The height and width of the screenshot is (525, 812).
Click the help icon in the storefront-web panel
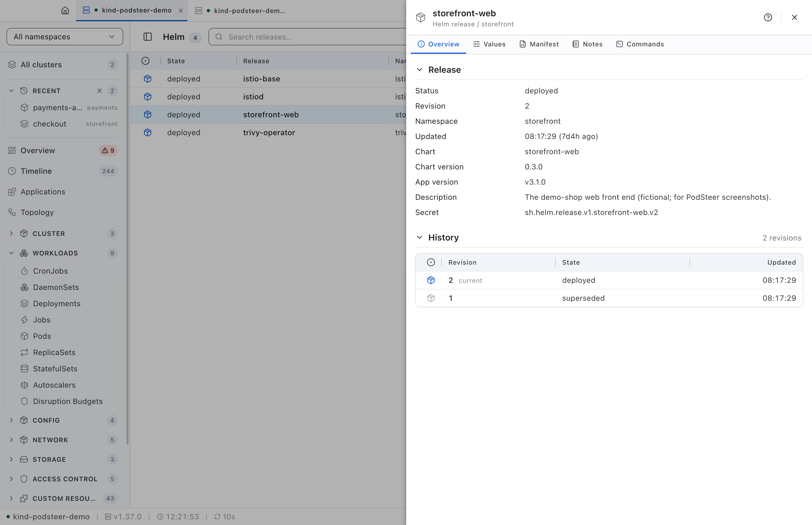[768, 17]
